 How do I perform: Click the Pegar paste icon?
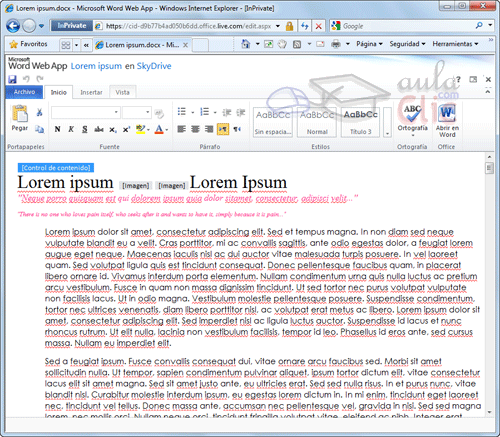(x=20, y=114)
